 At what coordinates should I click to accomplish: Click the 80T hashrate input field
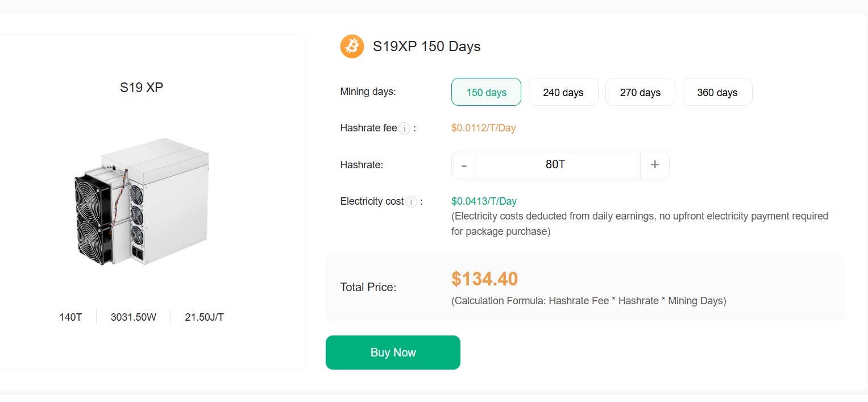pyautogui.click(x=558, y=165)
